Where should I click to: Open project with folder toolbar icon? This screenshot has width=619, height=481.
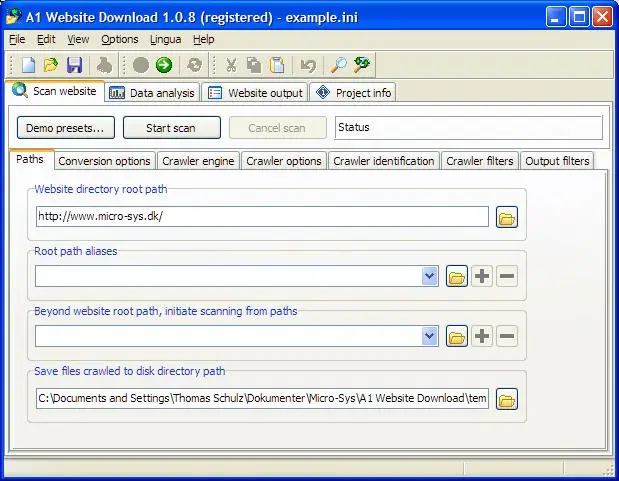51,65
